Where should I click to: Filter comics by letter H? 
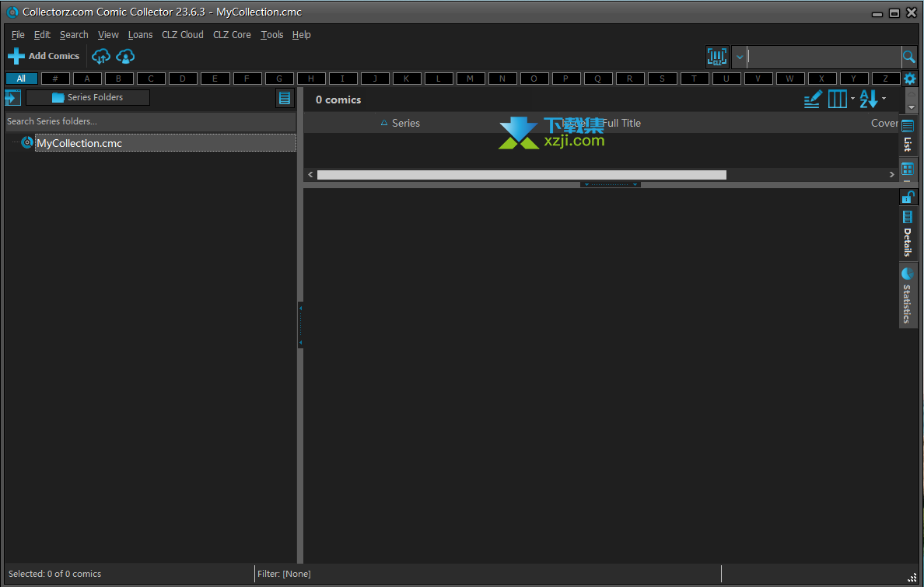click(311, 79)
